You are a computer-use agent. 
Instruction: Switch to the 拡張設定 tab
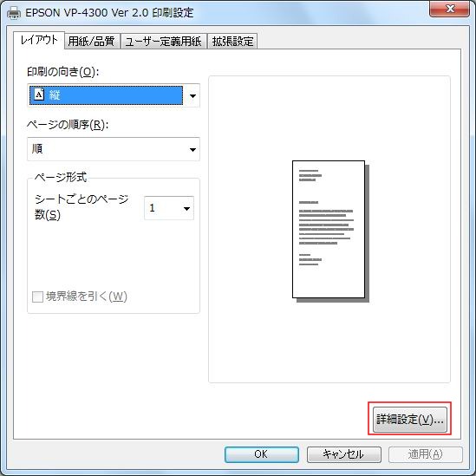point(233,41)
